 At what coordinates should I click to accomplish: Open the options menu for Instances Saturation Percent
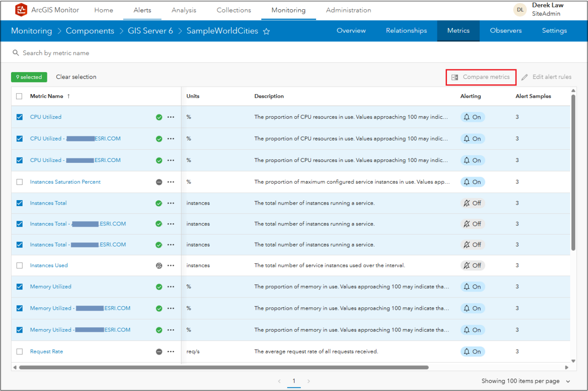[x=171, y=182]
